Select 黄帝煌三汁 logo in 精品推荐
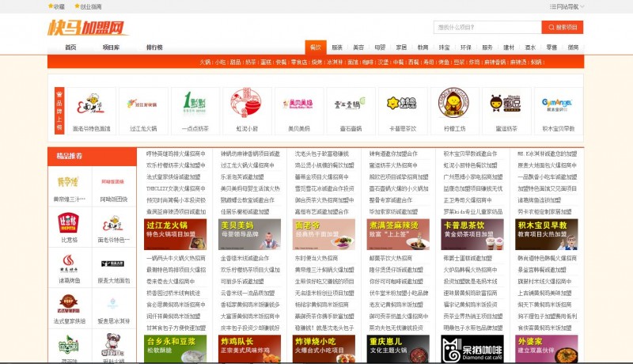Image resolution: width=633 pixels, height=364 pixels. [70, 182]
